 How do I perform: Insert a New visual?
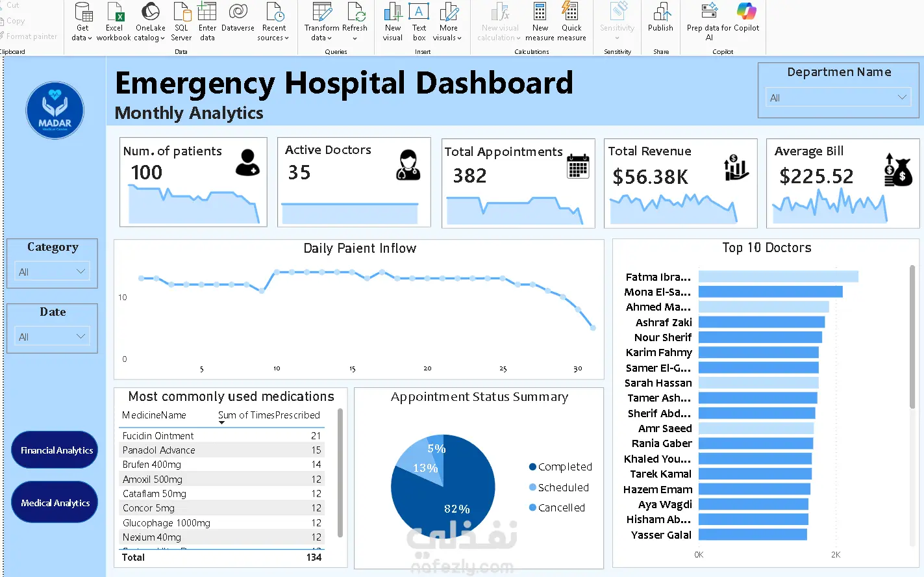[x=393, y=21]
